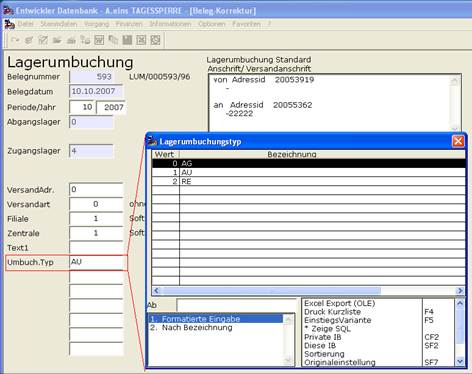This screenshot has height=374, width=472.
Task: Click the Wert column header
Action: [166, 154]
